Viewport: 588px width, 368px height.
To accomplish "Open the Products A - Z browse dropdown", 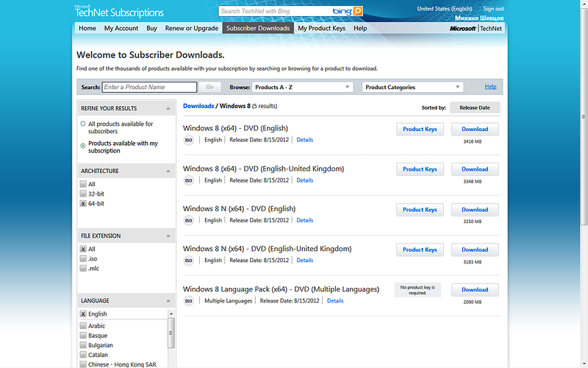I will tap(302, 87).
